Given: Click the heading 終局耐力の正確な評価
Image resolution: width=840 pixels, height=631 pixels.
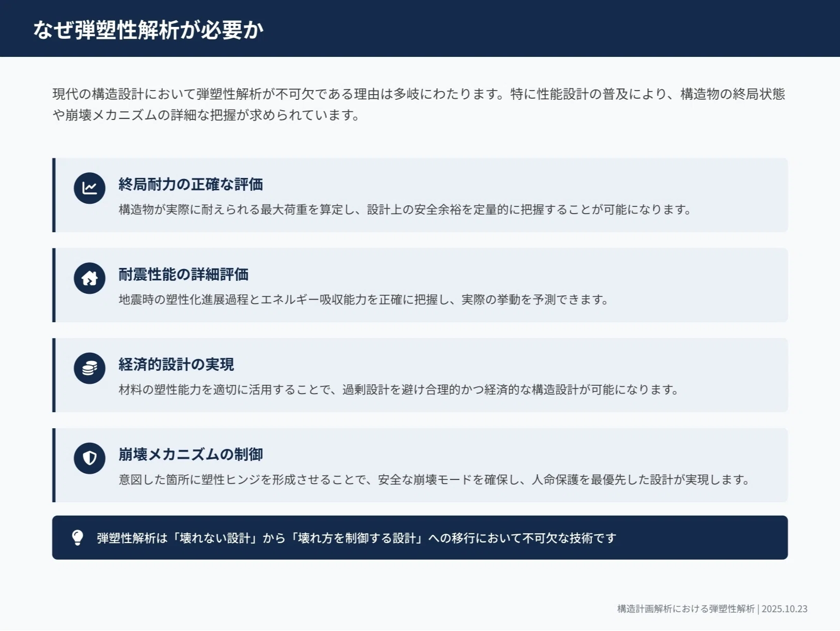Looking at the screenshot, I should point(191,184).
